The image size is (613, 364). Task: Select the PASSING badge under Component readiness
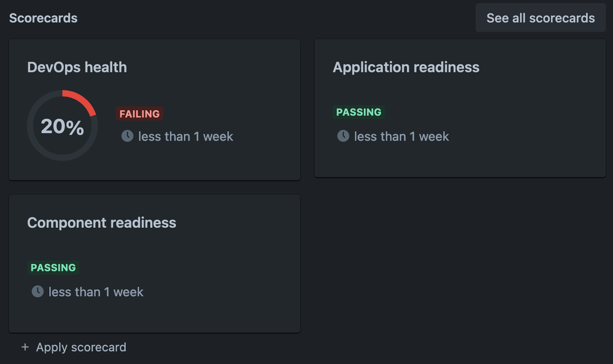[53, 268]
